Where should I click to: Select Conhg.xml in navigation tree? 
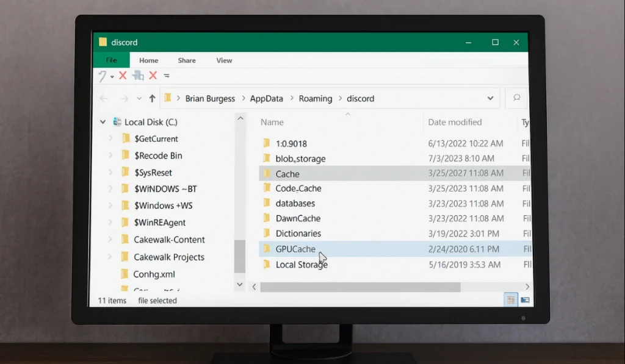click(x=154, y=274)
